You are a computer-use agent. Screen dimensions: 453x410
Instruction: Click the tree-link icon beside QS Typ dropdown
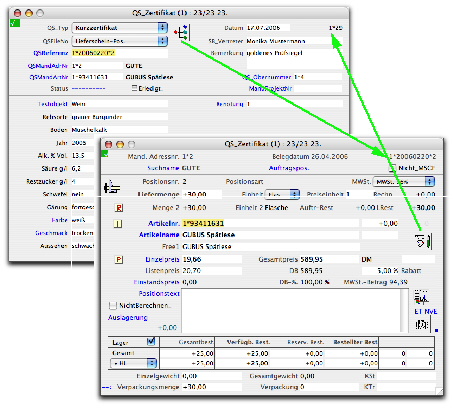[x=182, y=33]
